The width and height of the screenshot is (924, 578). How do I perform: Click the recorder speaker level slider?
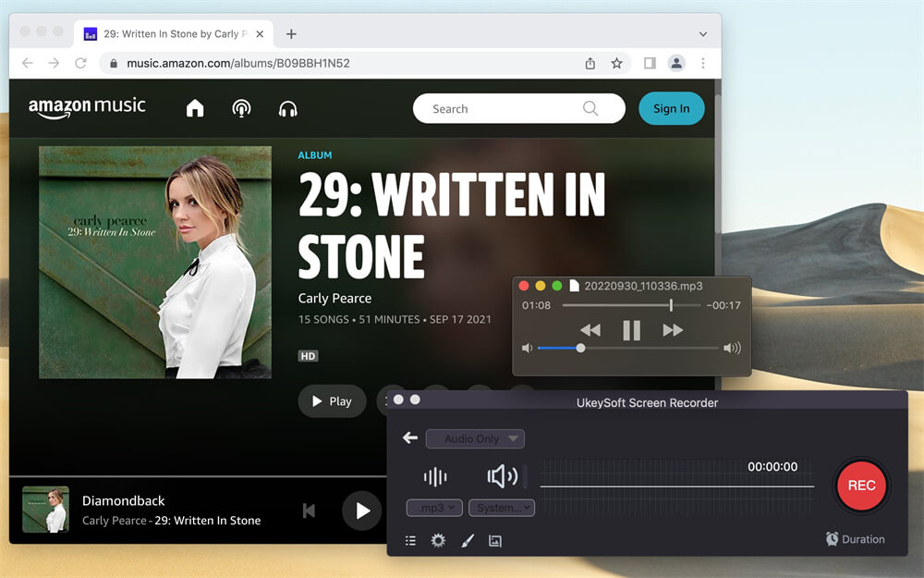coord(526,476)
